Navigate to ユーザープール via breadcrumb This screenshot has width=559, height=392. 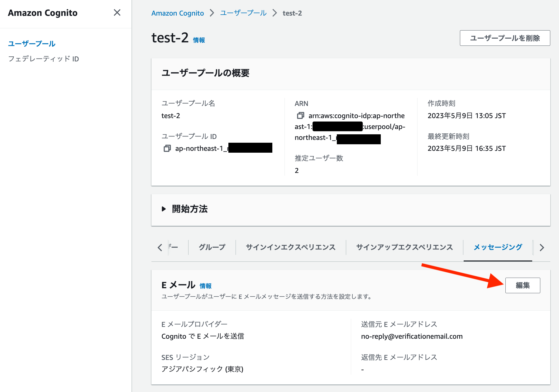(243, 13)
